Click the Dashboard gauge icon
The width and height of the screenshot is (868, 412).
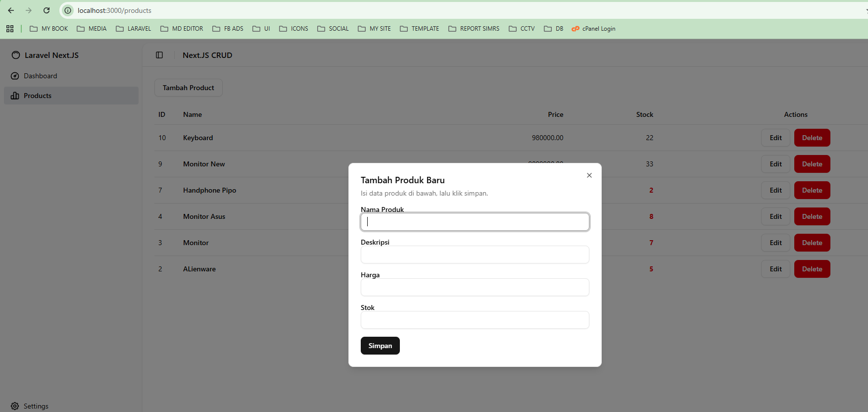pos(15,76)
